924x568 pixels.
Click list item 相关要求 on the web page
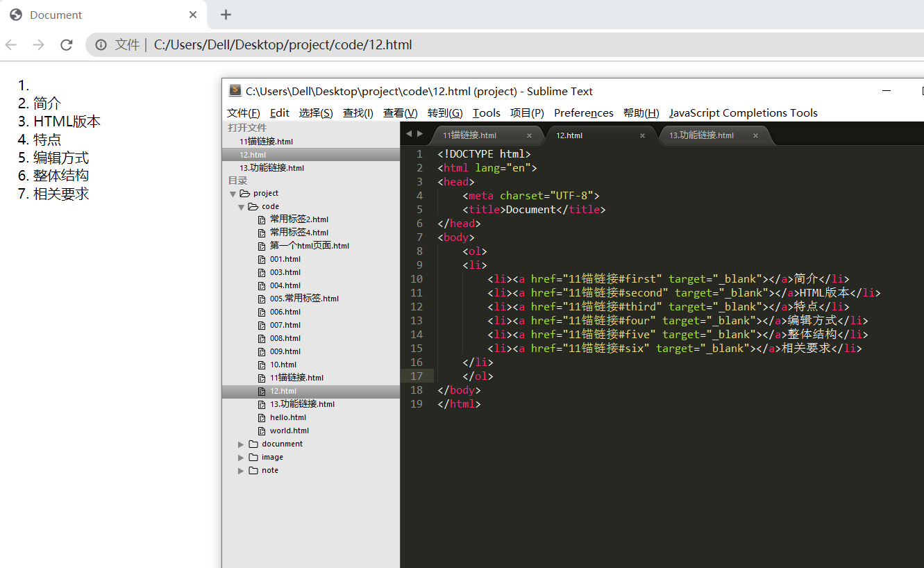click(61, 194)
